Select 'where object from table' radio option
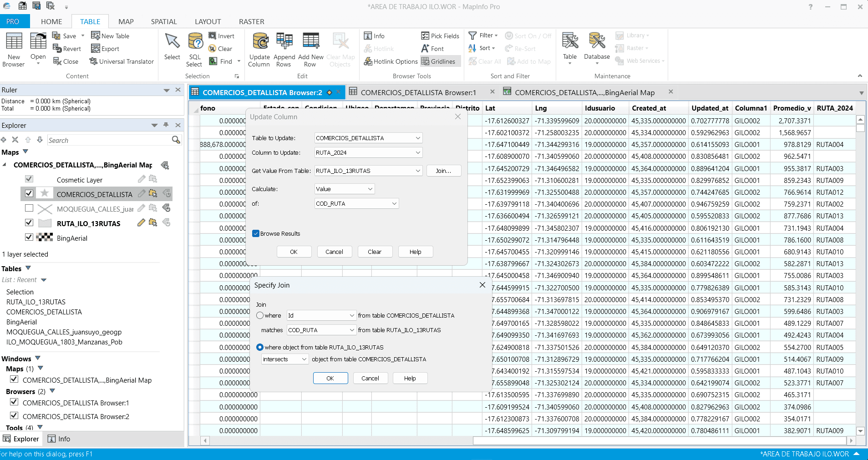This screenshot has width=868, height=460. click(260, 347)
